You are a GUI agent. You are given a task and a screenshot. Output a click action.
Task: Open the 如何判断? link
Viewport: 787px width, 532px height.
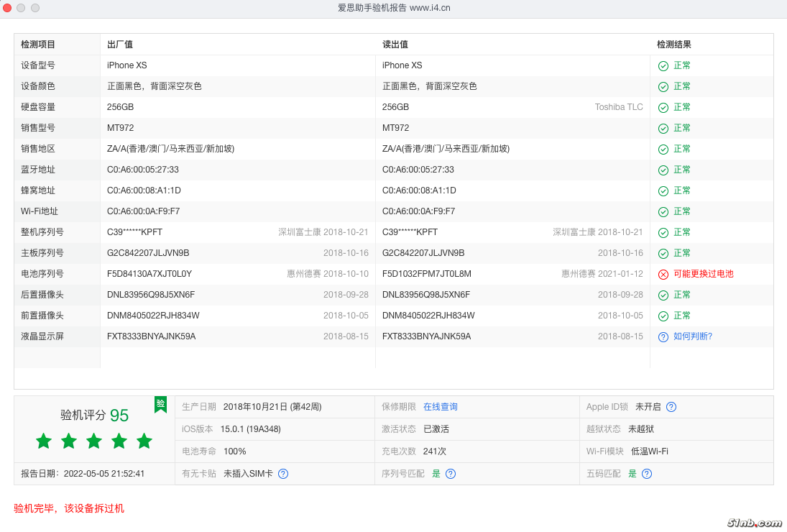[693, 336]
